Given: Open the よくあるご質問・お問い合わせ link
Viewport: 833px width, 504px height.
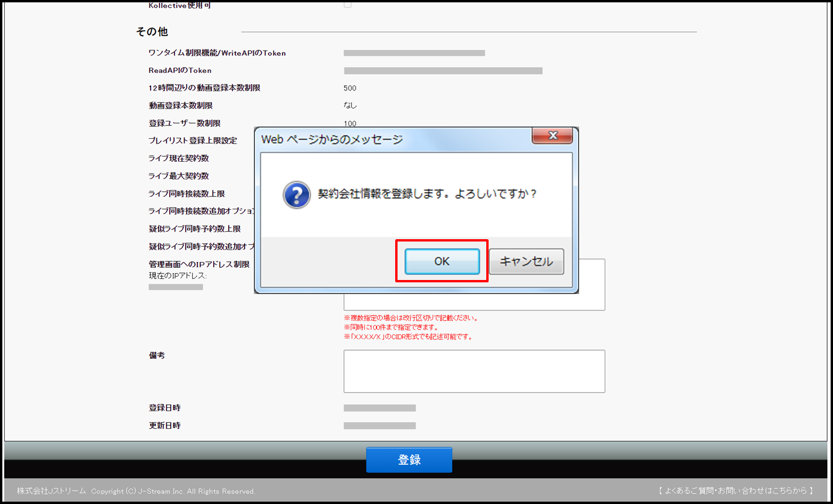Looking at the screenshot, I should click(736, 491).
